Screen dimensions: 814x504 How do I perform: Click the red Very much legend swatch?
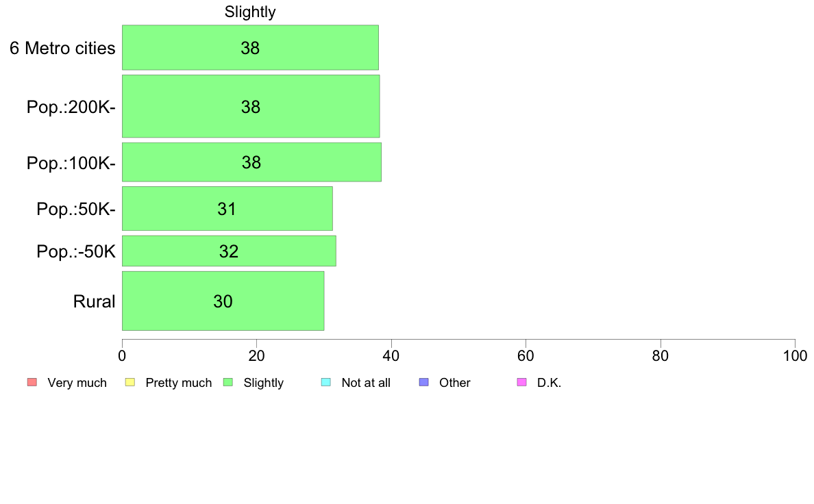click(x=32, y=383)
